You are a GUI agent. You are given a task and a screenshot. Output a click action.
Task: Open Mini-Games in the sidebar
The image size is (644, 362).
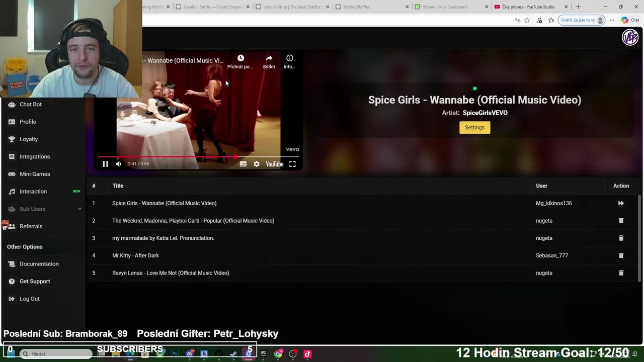tap(35, 174)
